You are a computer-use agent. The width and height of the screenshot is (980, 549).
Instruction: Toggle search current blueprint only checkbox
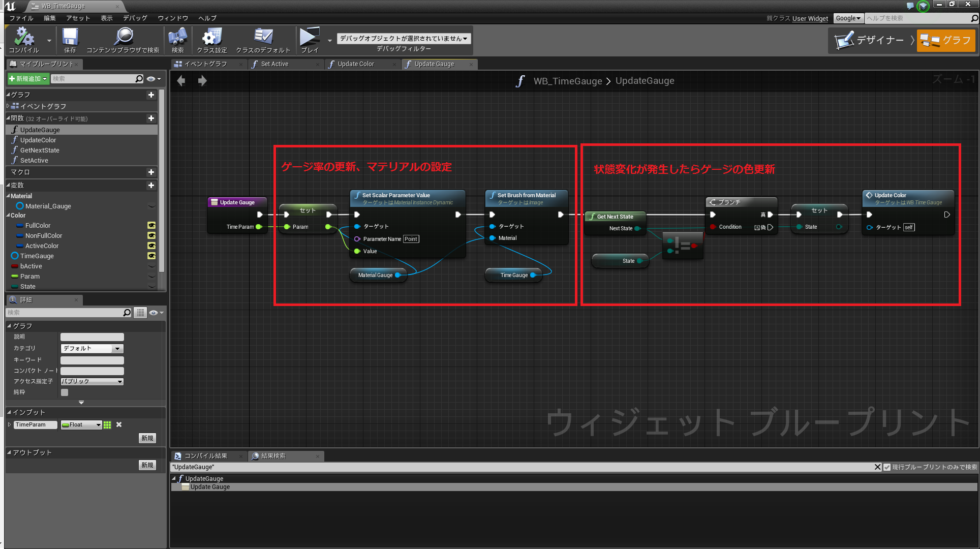(x=887, y=467)
